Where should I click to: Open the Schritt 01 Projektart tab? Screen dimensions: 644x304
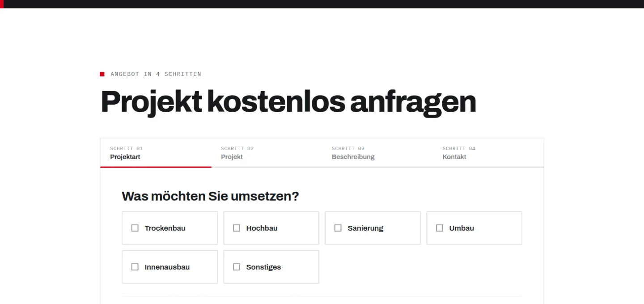(x=156, y=153)
